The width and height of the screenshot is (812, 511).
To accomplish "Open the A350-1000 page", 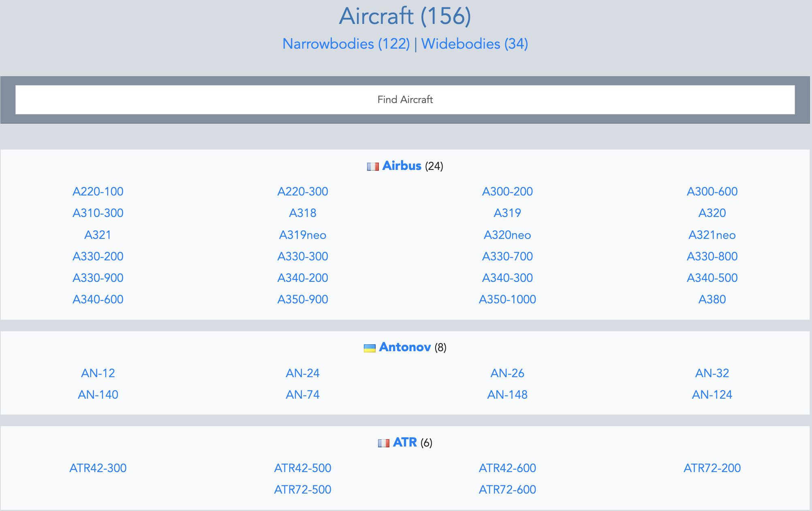I will tap(507, 299).
